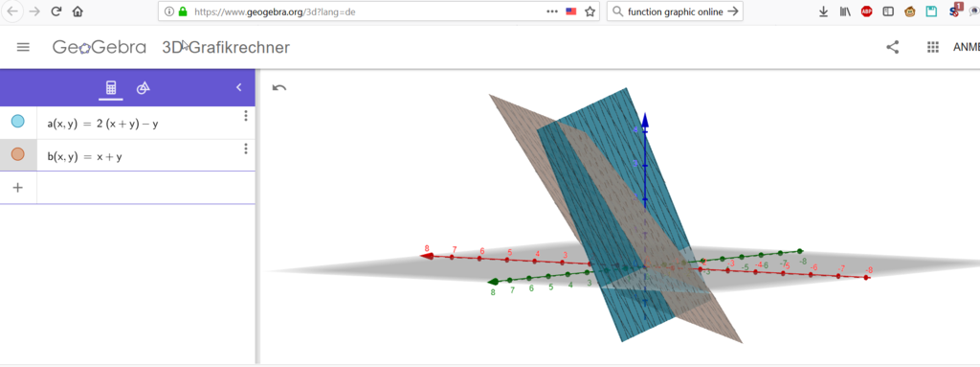980x367 pixels.
Task: Open the three-dot menu for b(x,y)
Action: [246, 149]
